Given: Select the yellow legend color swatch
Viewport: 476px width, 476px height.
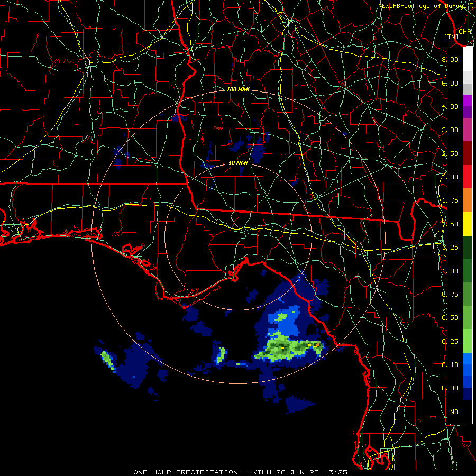Looking at the screenshot, I should 467,224.
